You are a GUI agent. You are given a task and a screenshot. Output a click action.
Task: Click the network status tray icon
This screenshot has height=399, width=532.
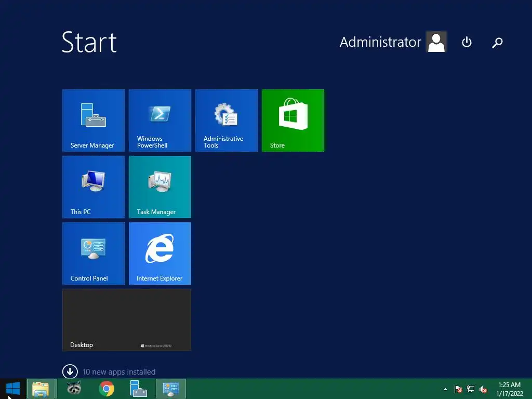pos(471,389)
